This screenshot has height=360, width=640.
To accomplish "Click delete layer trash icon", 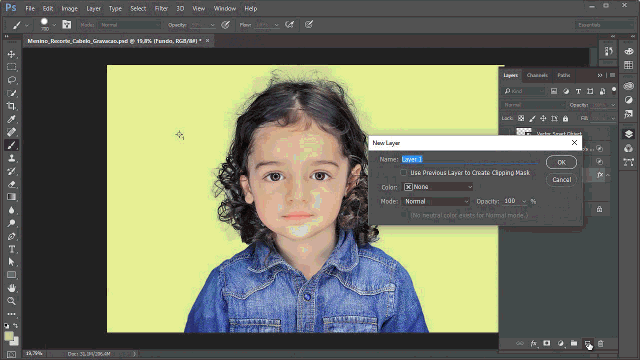I will 600,344.
